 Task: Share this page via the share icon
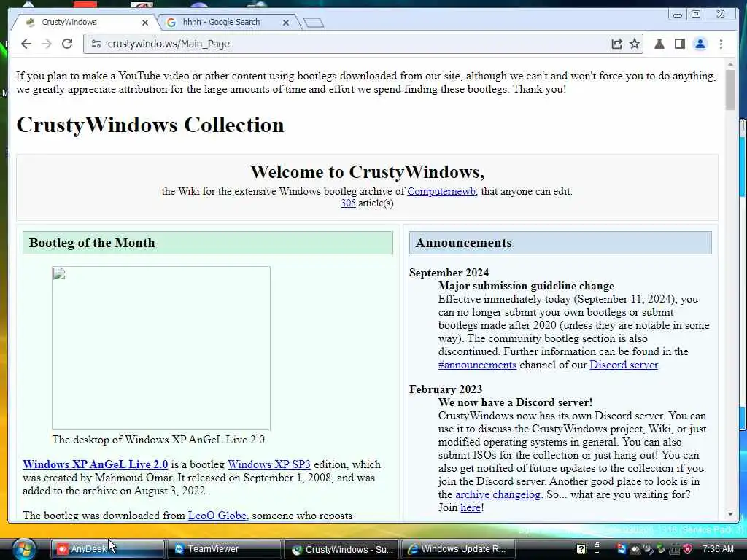pyautogui.click(x=616, y=44)
